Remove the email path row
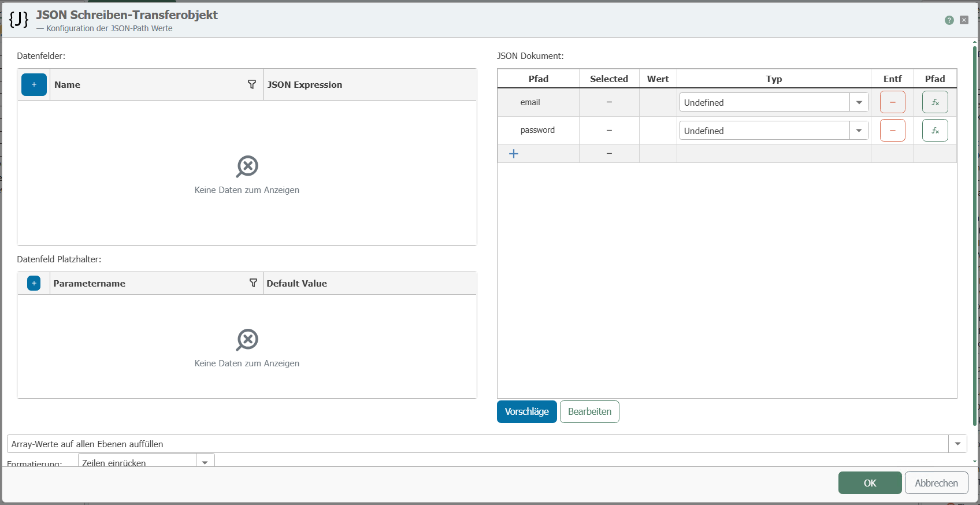Screen dimensions: 980x505 [892, 102]
